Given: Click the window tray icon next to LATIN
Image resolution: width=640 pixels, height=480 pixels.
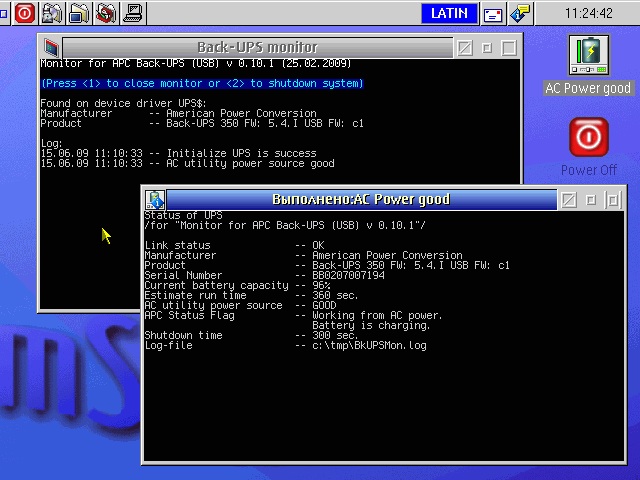Looking at the screenshot, I should [x=493, y=14].
